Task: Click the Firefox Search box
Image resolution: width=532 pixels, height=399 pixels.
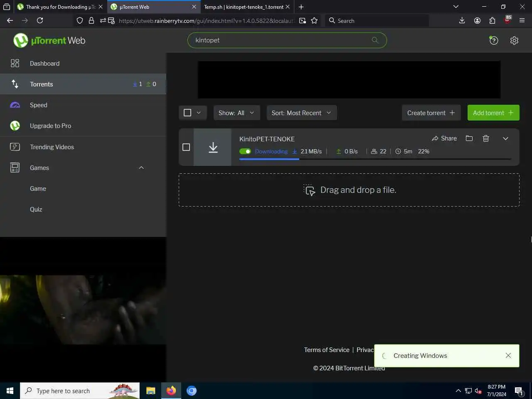Action: click(x=377, y=20)
